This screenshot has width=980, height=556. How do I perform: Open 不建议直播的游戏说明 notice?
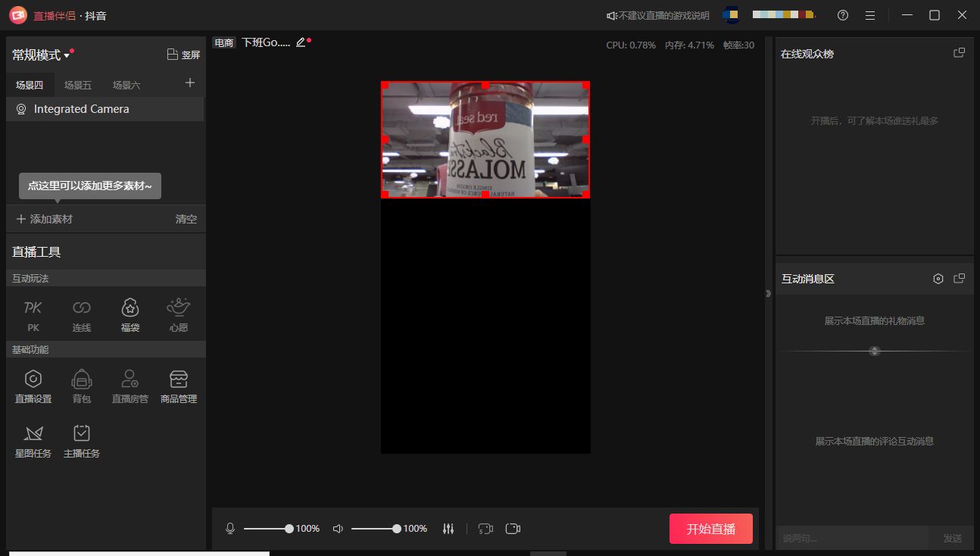point(658,15)
